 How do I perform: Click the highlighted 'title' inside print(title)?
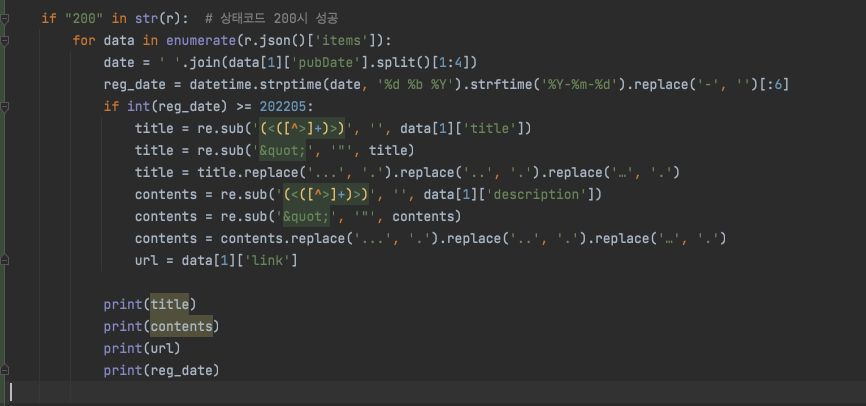pyautogui.click(x=170, y=304)
